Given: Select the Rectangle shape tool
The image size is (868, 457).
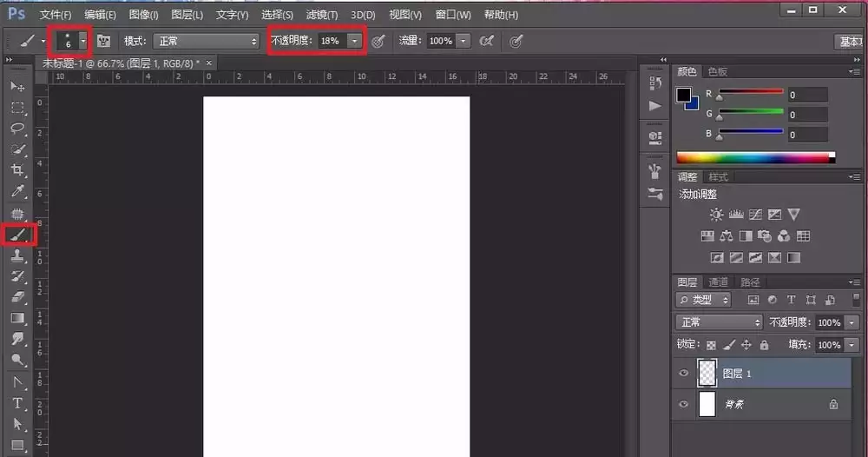Looking at the screenshot, I should pos(17,446).
